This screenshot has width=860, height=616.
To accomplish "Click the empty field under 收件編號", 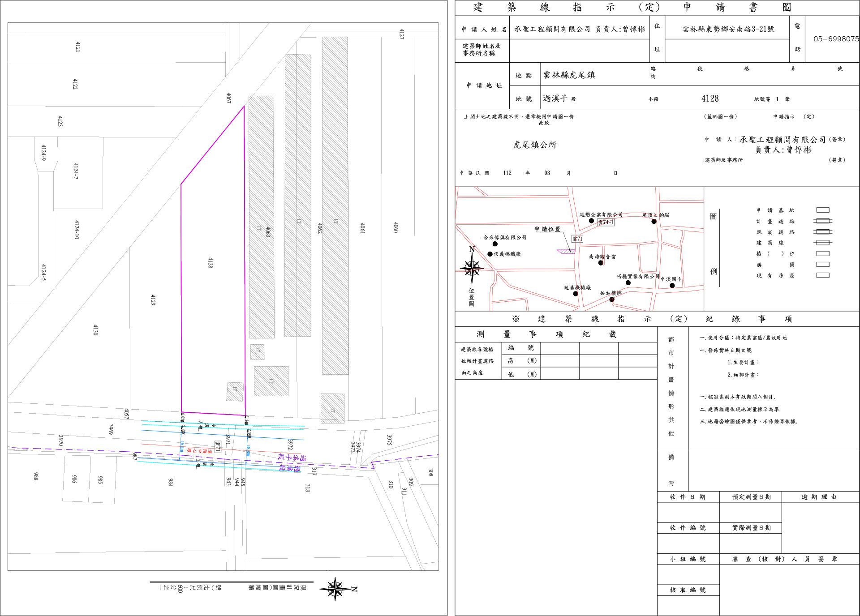I will pyautogui.click(x=688, y=543).
